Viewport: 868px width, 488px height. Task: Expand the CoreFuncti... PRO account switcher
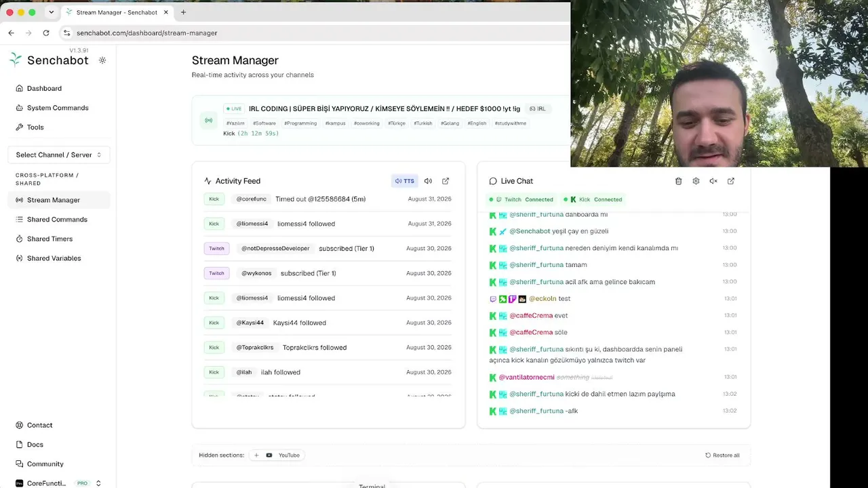click(59, 483)
